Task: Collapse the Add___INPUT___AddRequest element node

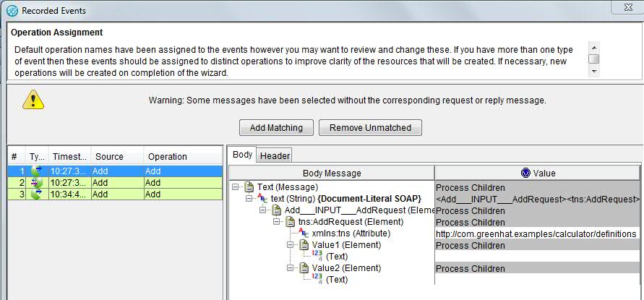Action: point(263,210)
